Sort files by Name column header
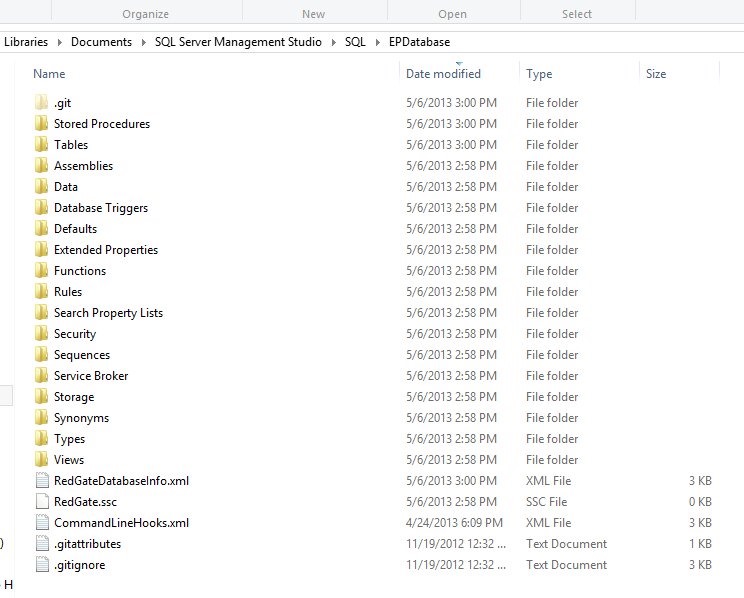The image size is (744, 598). pos(49,74)
